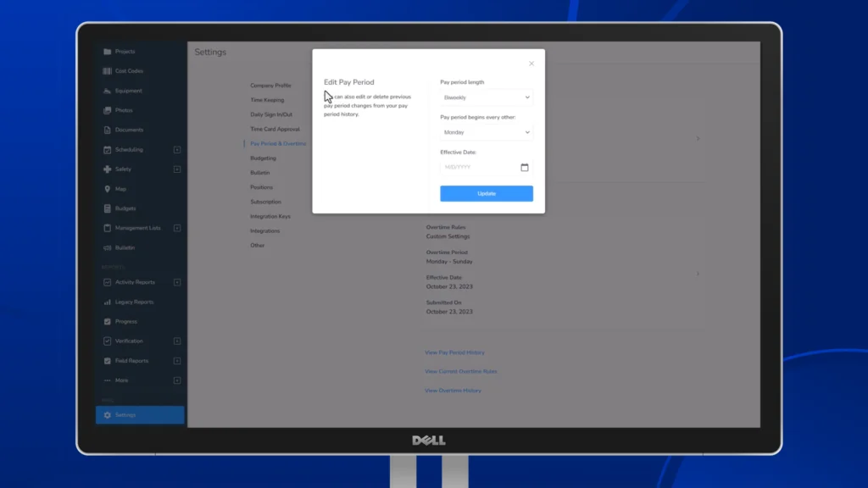868x488 pixels.
Task: Expand the Safety submenu plus box
Action: [177, 169]
